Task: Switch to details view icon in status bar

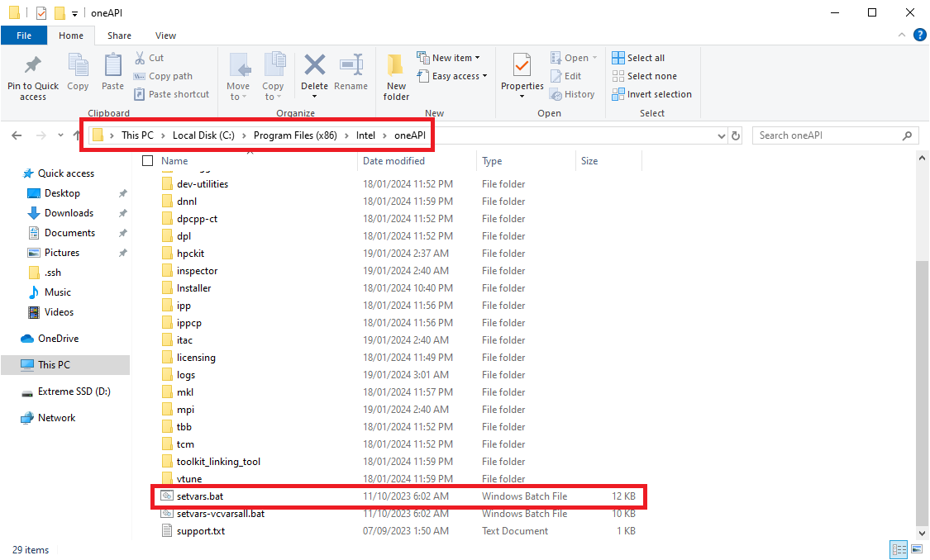Action: (899, 549)
